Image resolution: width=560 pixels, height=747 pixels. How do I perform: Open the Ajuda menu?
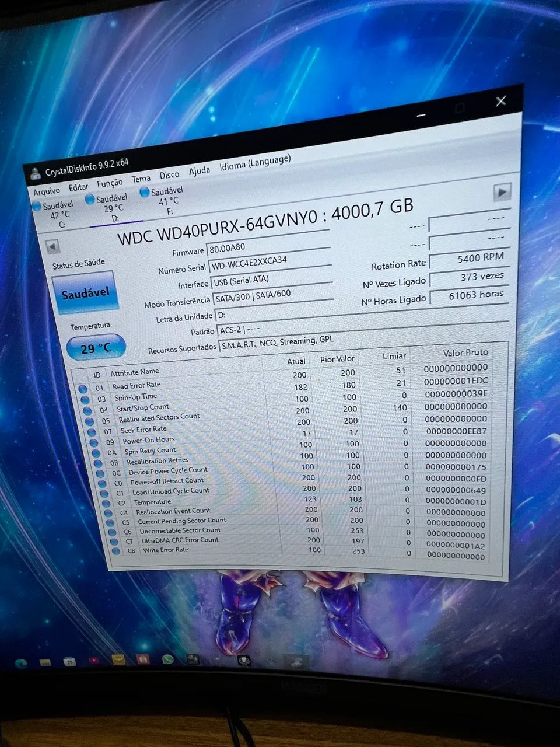click(199, 171)
